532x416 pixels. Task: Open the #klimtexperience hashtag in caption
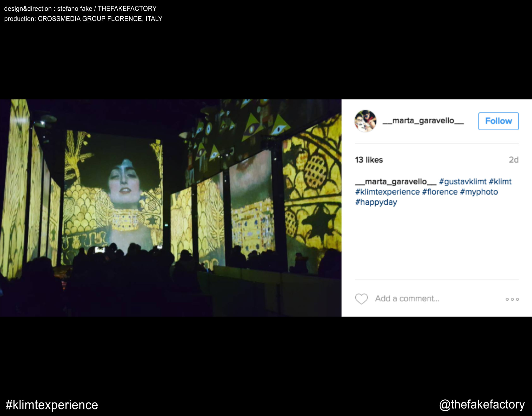coord(387,192)
